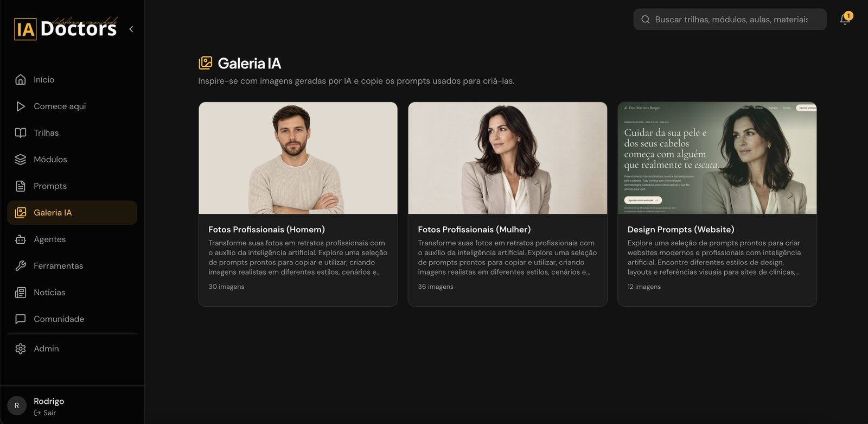Click the Galeria IA page heading
The width and height of the screenshot is (868, 424).
pyautogui.click(x=250, y=64)
